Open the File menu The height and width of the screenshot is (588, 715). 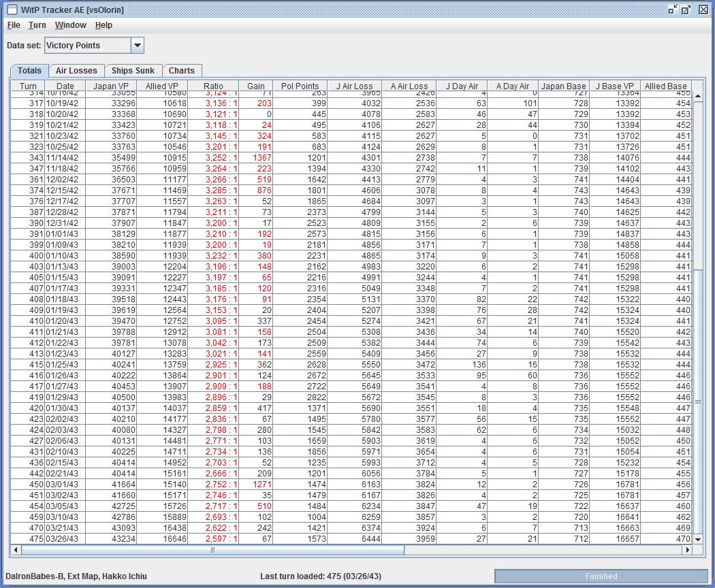pyautogui.click(x=14, y=25)
